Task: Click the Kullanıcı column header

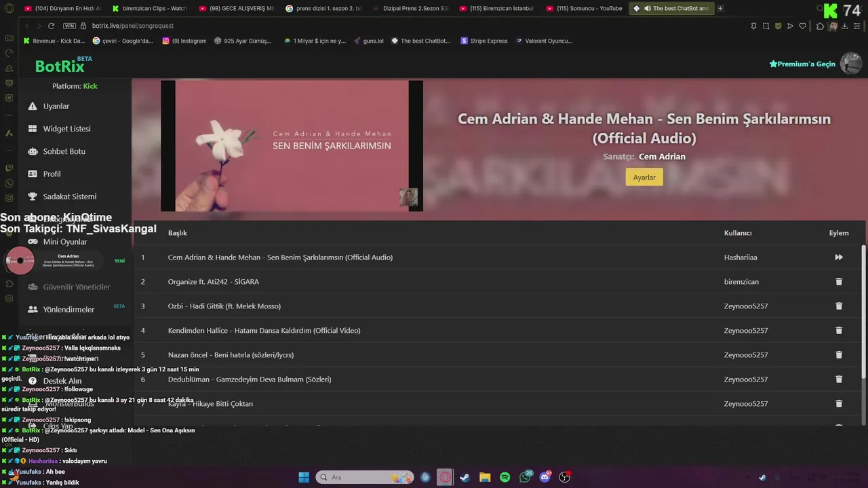Action: [x=738, y=233]
